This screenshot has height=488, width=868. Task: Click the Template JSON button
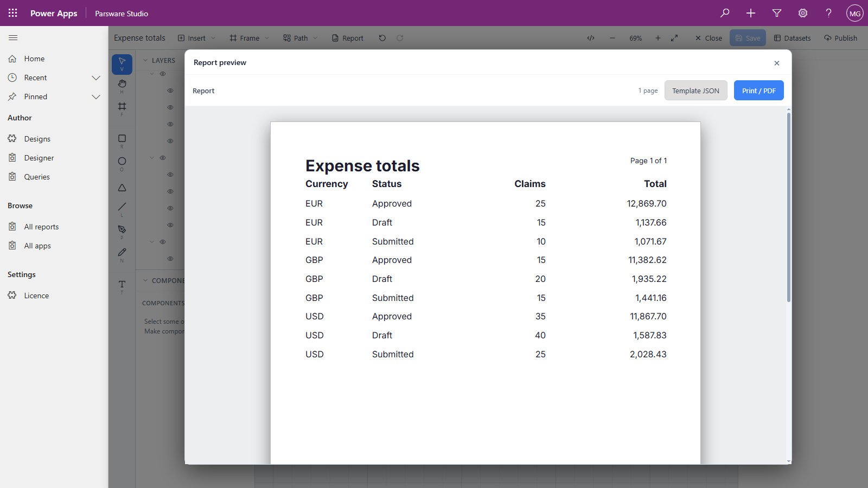point(695,91)
